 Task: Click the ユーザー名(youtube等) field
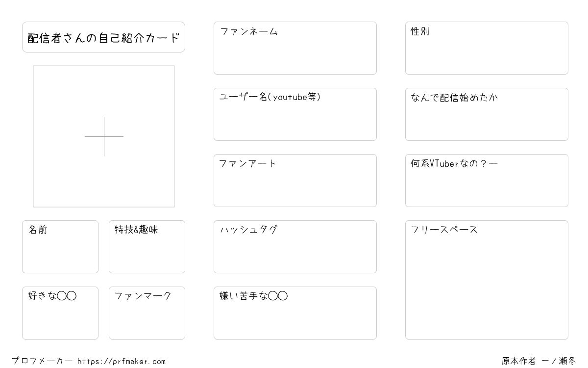coord(295,114)
